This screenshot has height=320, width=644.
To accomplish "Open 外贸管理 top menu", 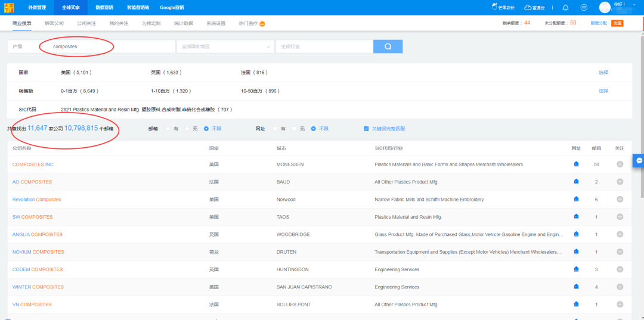I will tap(37, 7).
